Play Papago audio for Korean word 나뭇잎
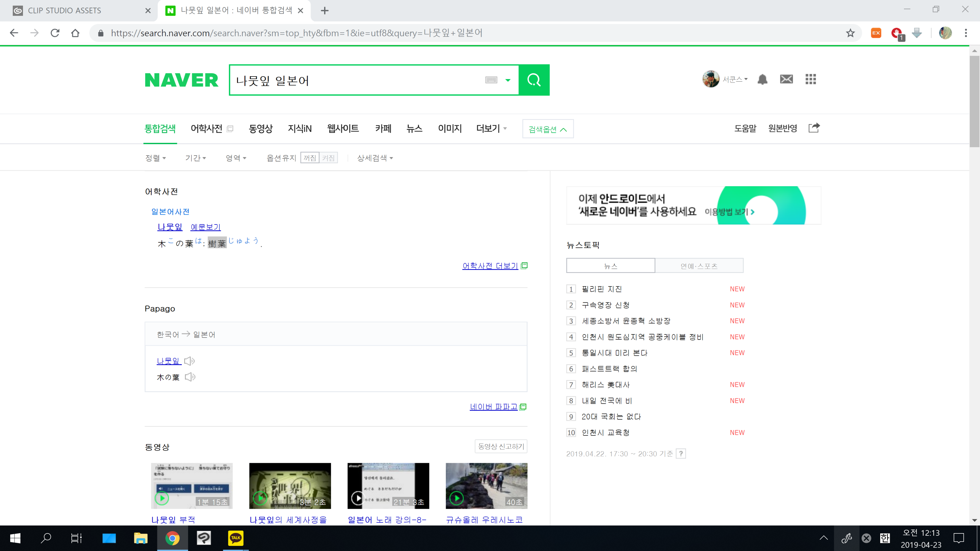980x551 pixels. pyautogui.click(x=189, y=361)
